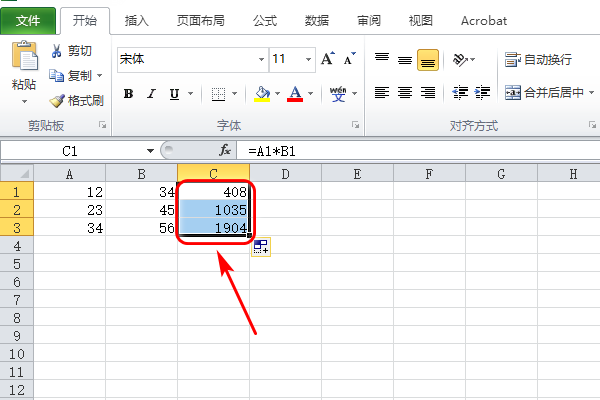The height and width of the screenshot is (400, 600).
Task: Align text right
Action: coord(428,93)
